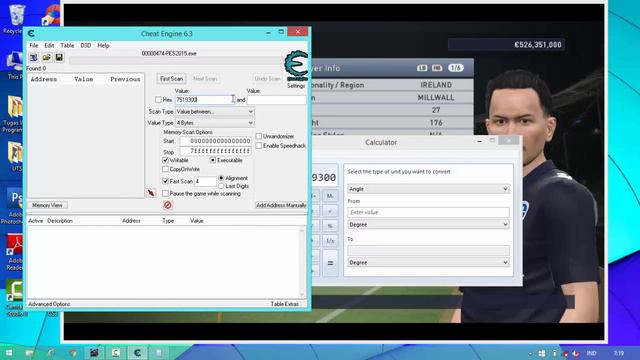Open the Adobe Reader desktop shortcut
The height and width of the screenshot is (360, 640).
tap(15, 252)
